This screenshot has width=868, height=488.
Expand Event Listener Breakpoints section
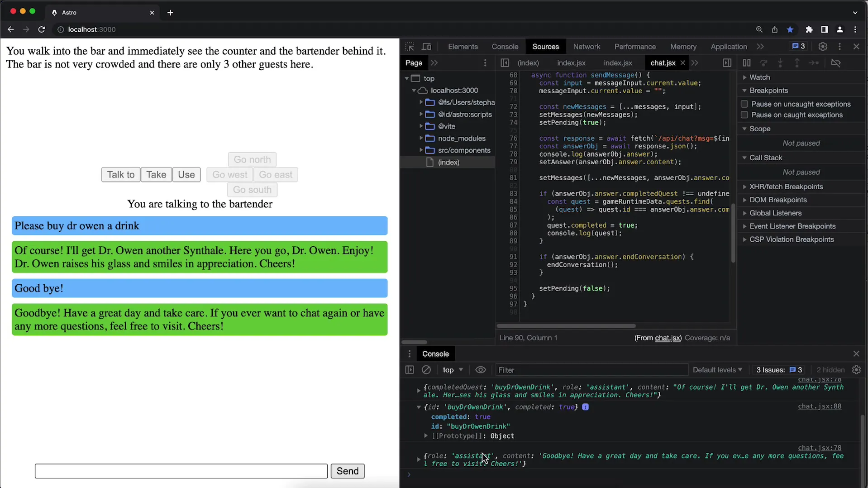pos(745,226)
